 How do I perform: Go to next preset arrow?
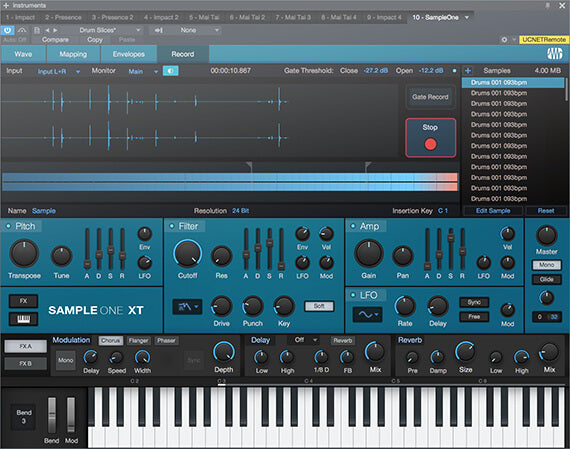(x=55, y=30)
